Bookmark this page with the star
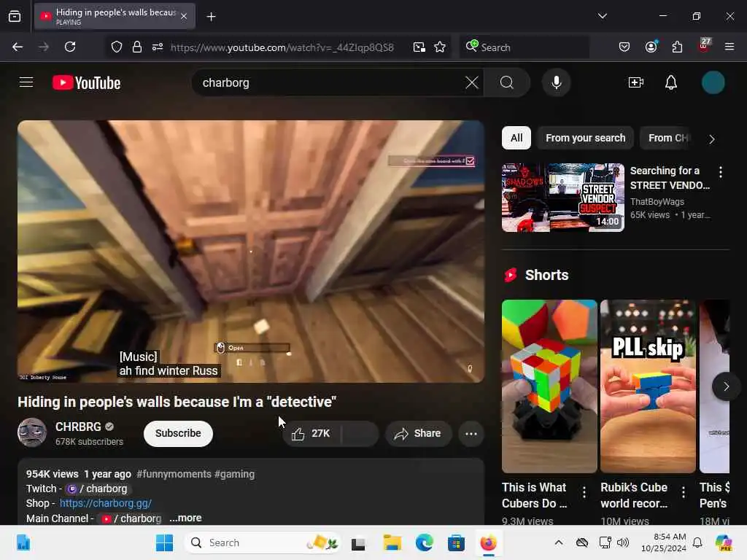Viewport: 747px width, 560px height. (440, 47)
